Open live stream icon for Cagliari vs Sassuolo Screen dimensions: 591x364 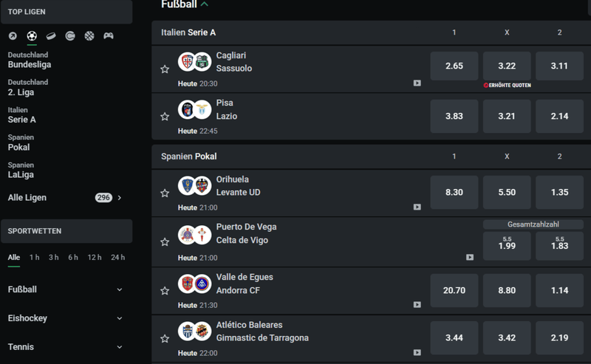coord(417,83)
